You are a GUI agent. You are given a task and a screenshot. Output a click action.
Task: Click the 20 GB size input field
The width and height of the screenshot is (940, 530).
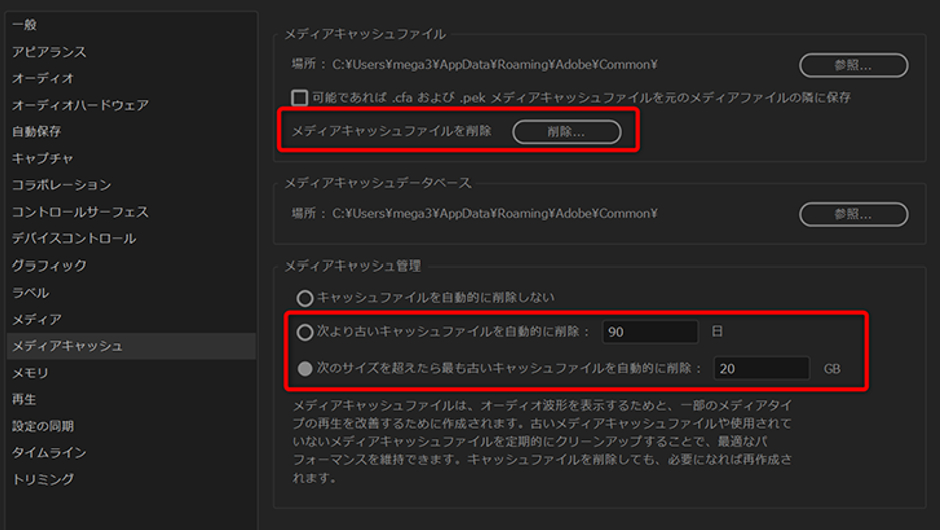[x=761, y=368]
